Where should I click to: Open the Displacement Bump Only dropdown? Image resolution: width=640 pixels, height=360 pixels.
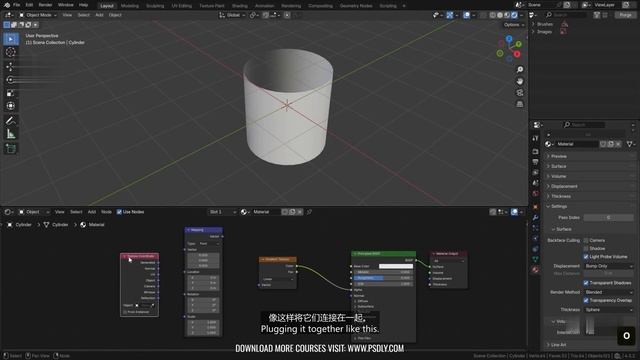pyautogui.click(x=608, y=266)
